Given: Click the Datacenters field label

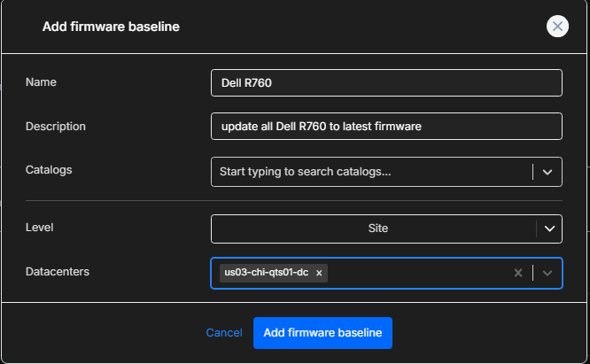Looking at the screenshot, I should 58,272.
